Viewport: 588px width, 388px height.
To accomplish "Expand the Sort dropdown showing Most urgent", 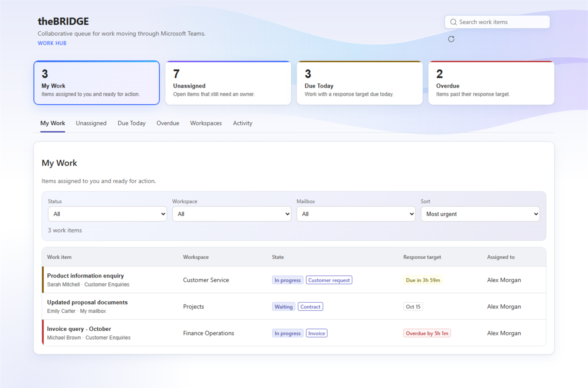I will pyautogui.click(x=480, y=214).
